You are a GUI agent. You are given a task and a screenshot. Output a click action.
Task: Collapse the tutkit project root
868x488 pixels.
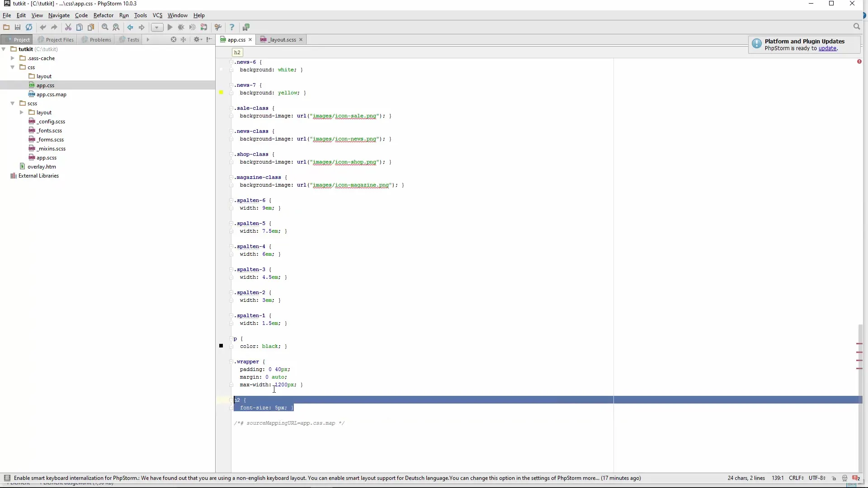(4, 49)
